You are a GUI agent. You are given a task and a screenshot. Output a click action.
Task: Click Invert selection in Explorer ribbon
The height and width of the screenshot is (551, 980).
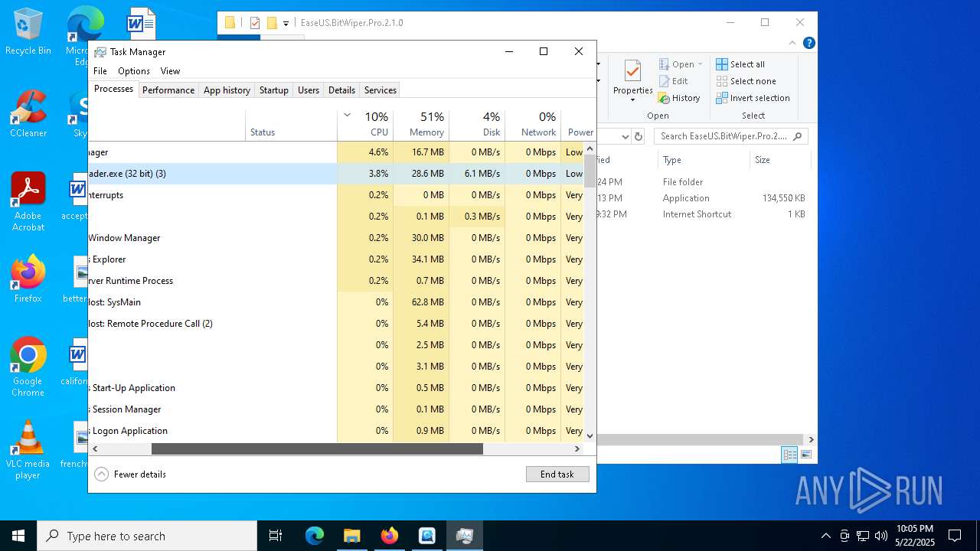tap(753, 98)
